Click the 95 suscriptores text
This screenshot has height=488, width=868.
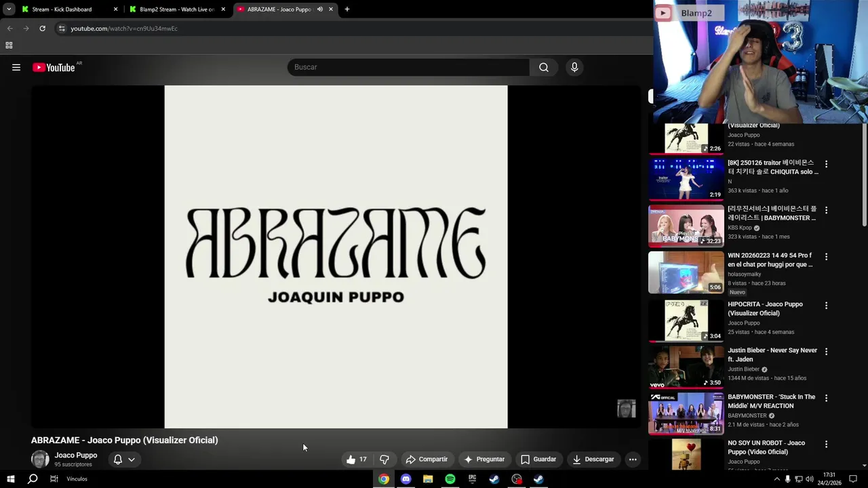[x=73, y=465]
